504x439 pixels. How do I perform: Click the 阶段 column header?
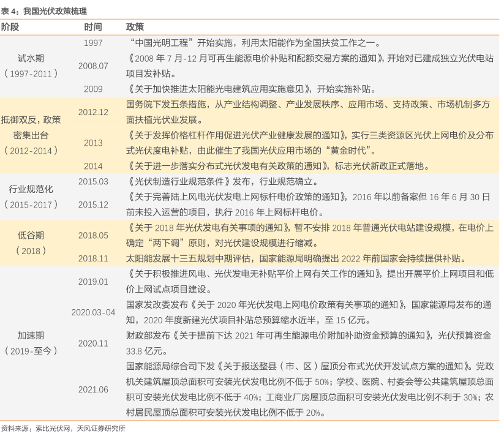11,28
